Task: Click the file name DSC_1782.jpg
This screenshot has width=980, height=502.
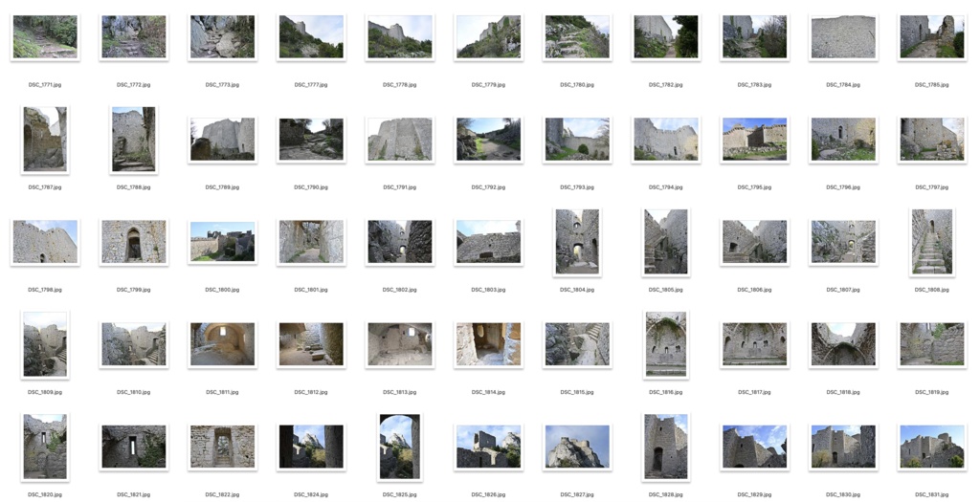Action: (x=666, y=84)
